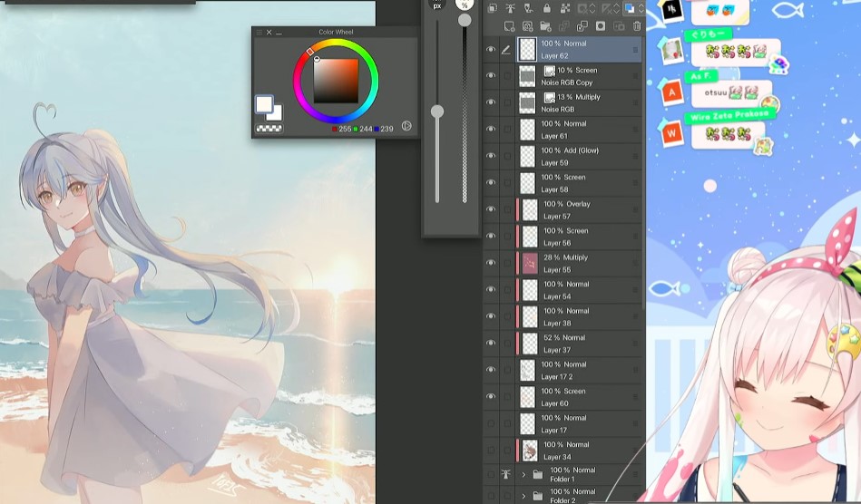
Task: Click Transfer to Lower Layer icon
Action: point(564,26)
